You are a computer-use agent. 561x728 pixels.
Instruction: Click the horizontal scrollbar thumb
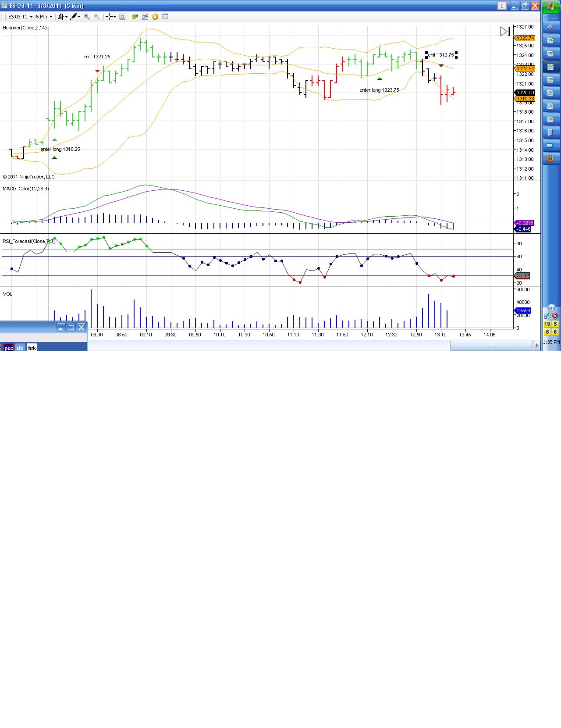coord(491,346)
